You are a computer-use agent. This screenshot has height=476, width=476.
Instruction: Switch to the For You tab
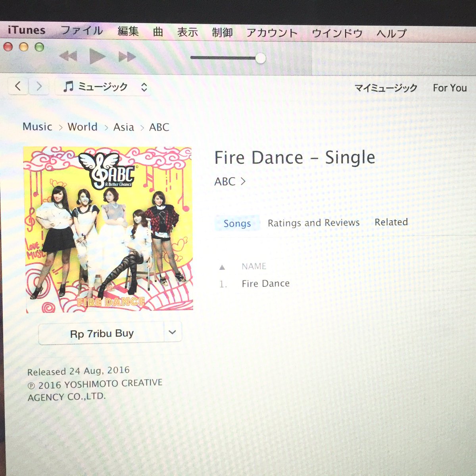[x=450, y=88]
